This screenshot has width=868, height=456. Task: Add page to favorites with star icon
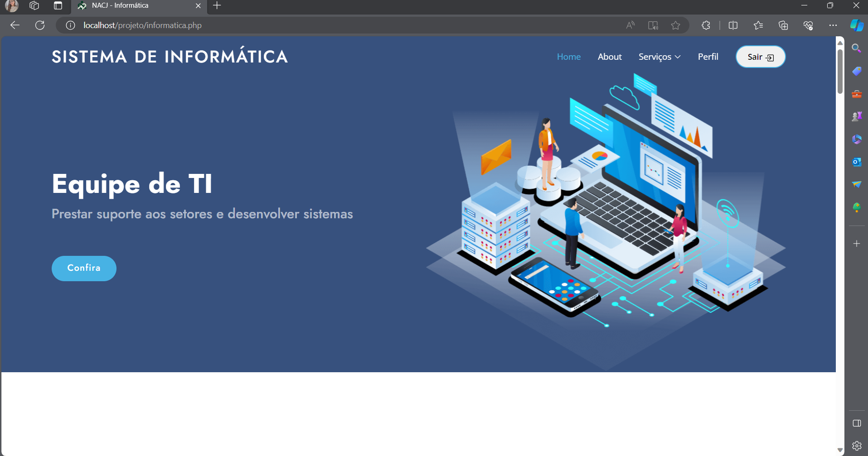675,25
